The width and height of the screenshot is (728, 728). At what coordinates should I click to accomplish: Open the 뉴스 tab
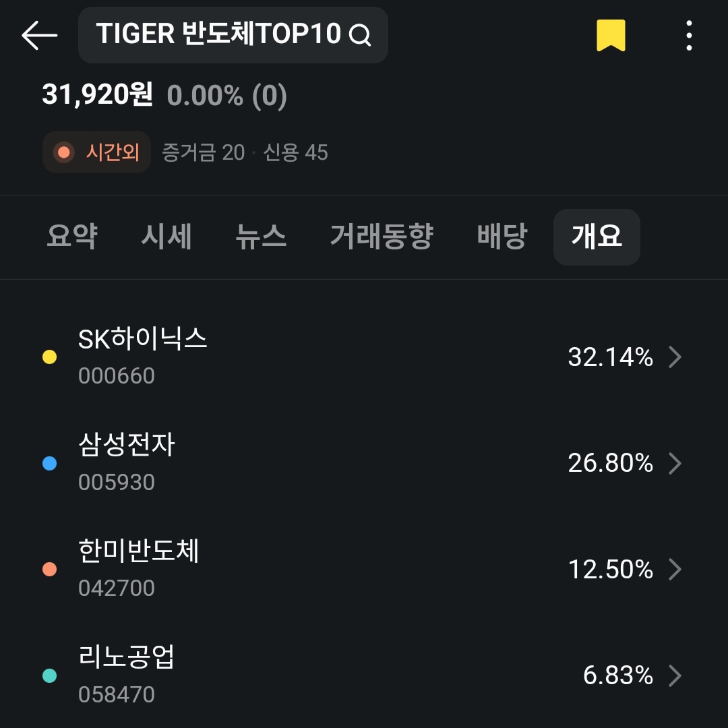pos(261,237)
